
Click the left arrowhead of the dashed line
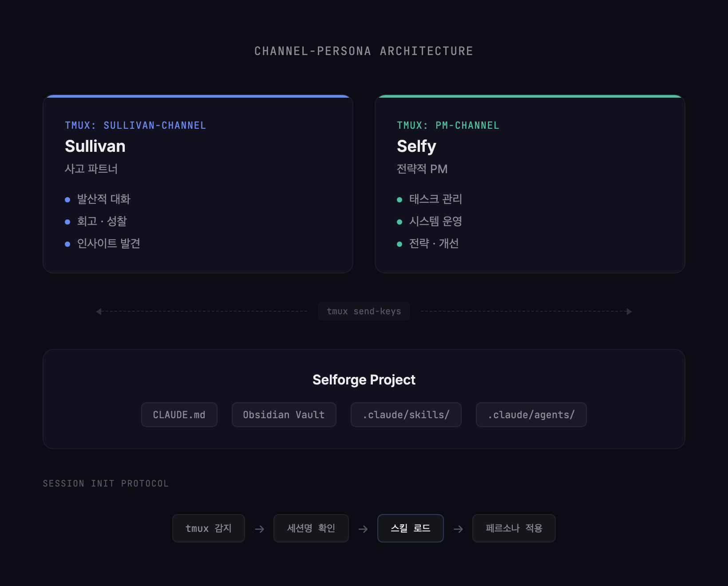[99, 312]
